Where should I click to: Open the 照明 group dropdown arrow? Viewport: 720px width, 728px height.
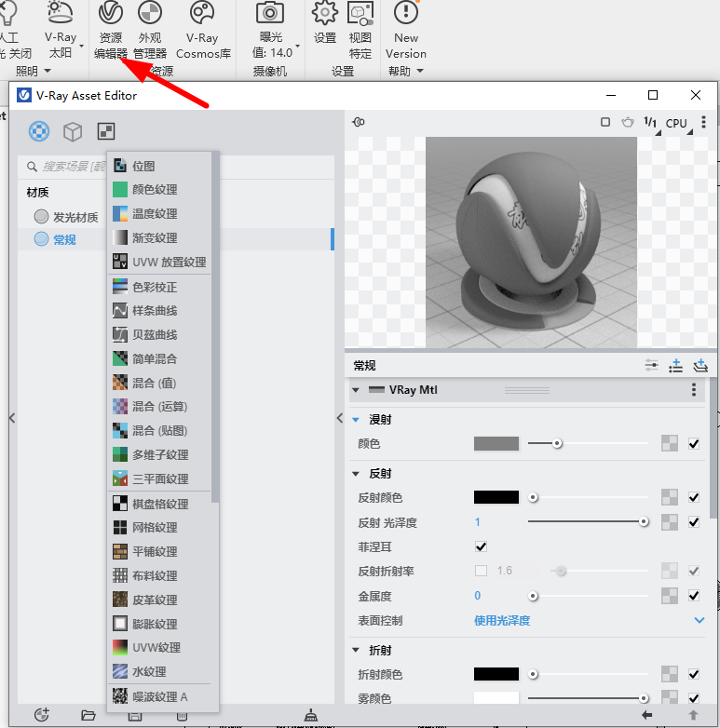pyautogui.click(x=48, y=71)
